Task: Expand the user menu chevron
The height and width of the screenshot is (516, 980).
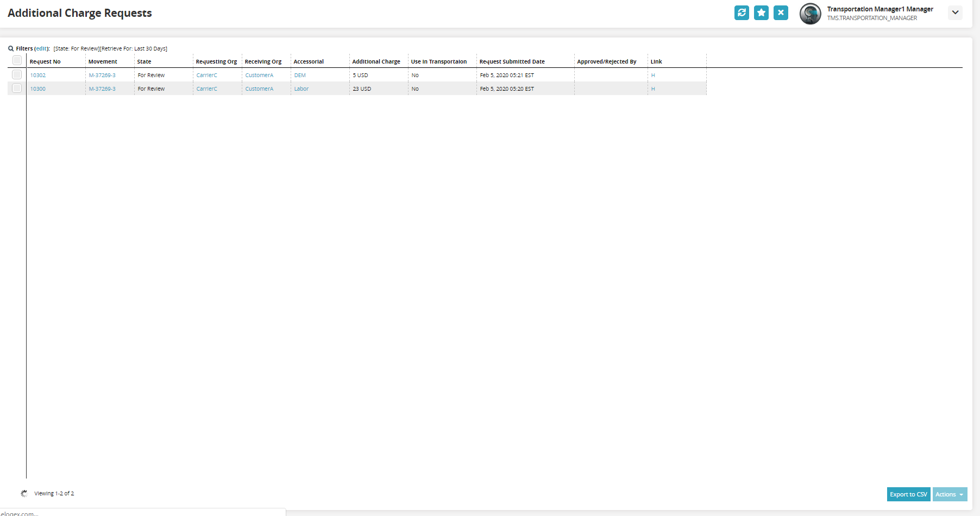Action: (955, 12)
